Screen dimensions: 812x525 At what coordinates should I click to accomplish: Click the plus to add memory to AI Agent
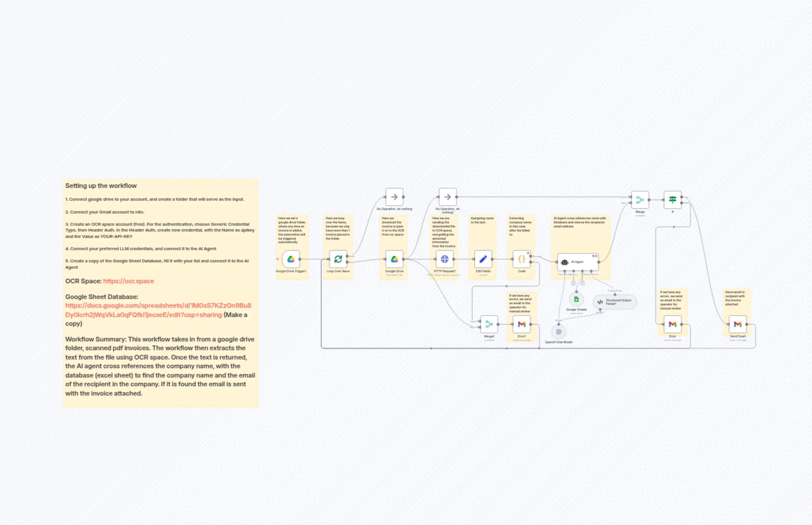tap(574, 283)
